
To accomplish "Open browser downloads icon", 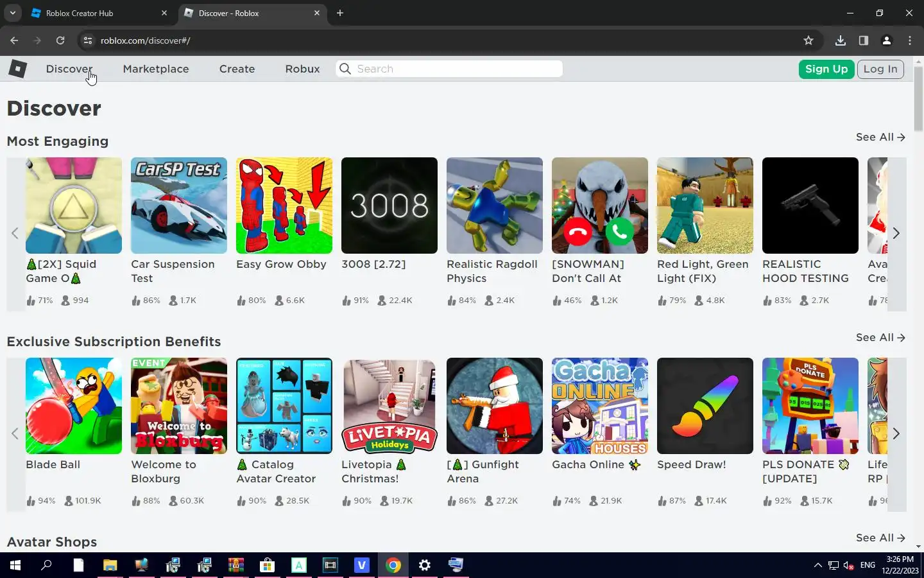I will (x=841, y=40).
